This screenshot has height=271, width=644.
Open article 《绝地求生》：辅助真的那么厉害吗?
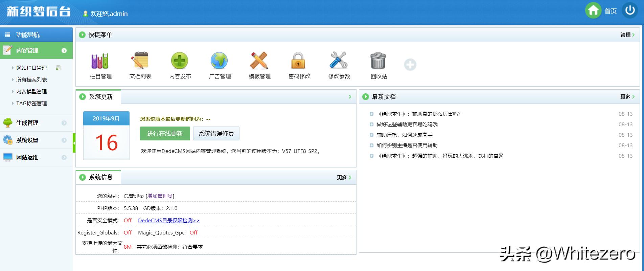coord(419,114)
